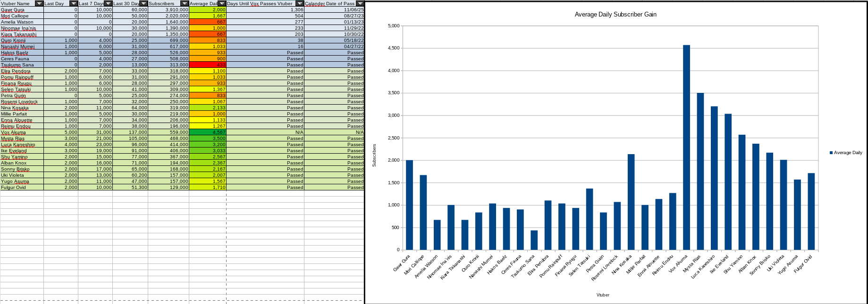Screen dimensions: 868x304
Task: Click the Vox Akuma name cell
Action: point(22,132)
